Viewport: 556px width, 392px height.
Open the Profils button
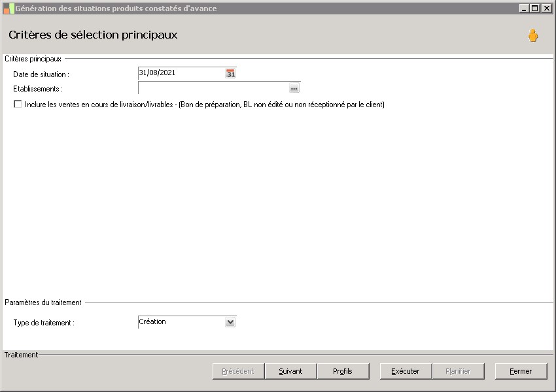343,371
